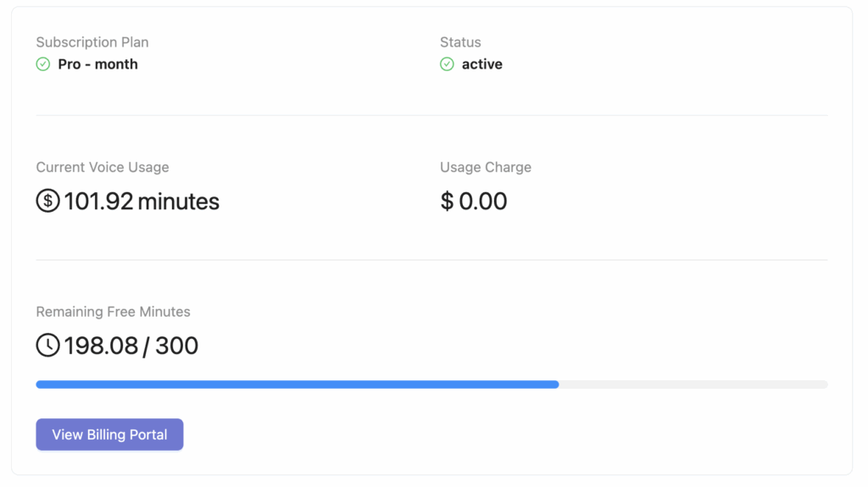Click the Subscription Plan label
The width and height of the screenshot is (868, 487).
[x=92, y=42]
